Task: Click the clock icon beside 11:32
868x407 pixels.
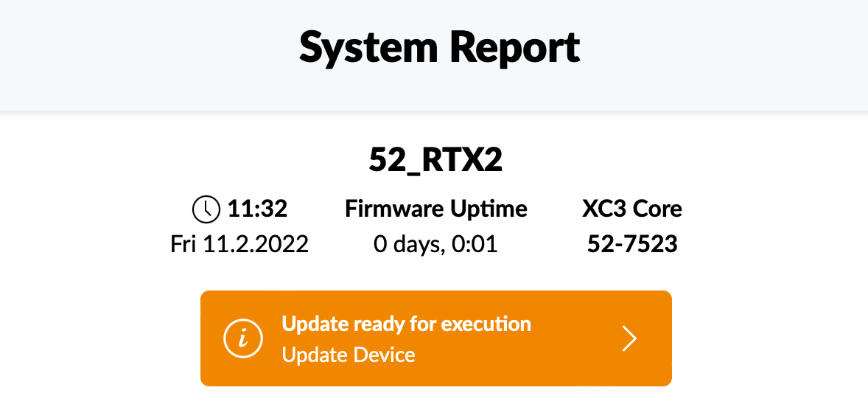Action: click(x=206, y=209)
